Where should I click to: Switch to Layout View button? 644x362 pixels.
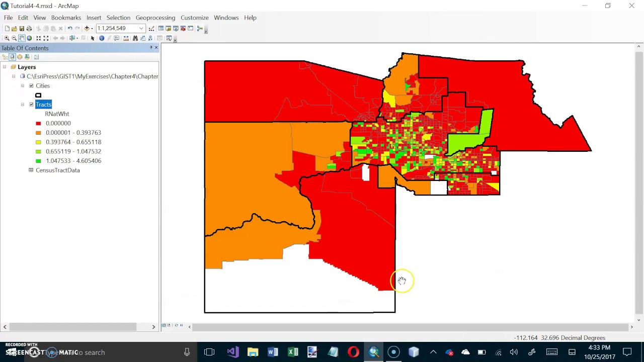click(169, 325)
